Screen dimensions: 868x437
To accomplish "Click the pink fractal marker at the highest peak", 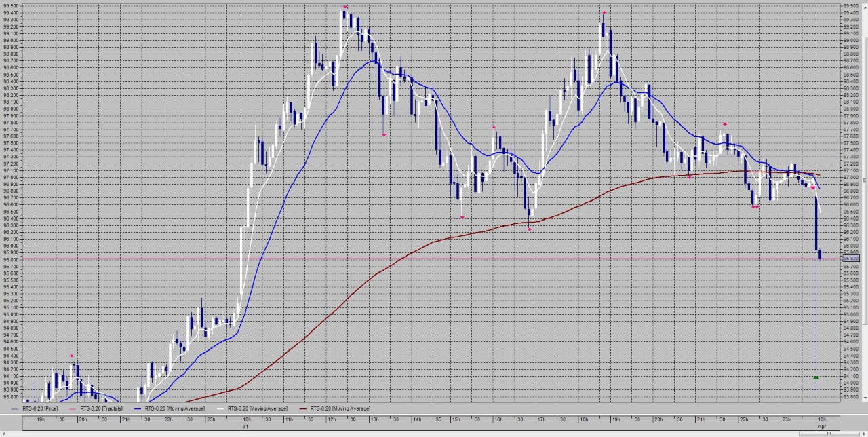I will [345, 7].
